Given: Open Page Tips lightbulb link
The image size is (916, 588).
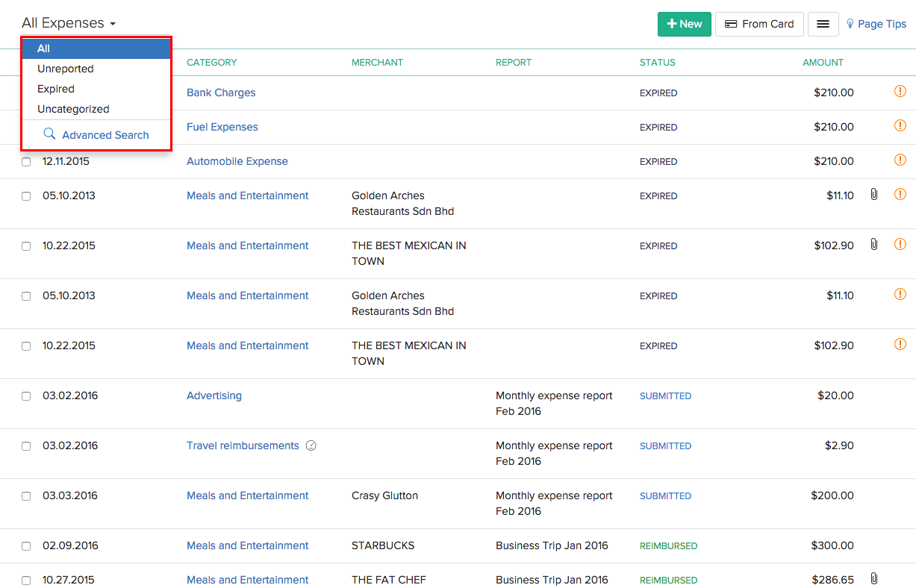Looking at the screenshot, I should 876,24.
